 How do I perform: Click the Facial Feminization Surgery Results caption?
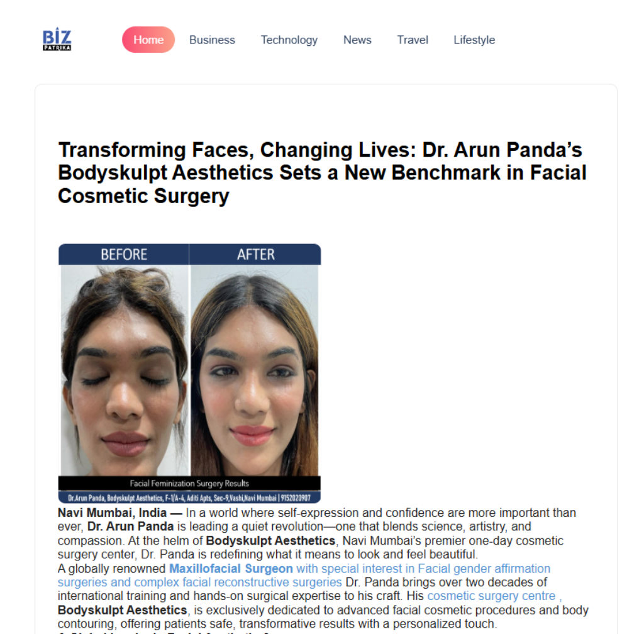click(189, 484)
